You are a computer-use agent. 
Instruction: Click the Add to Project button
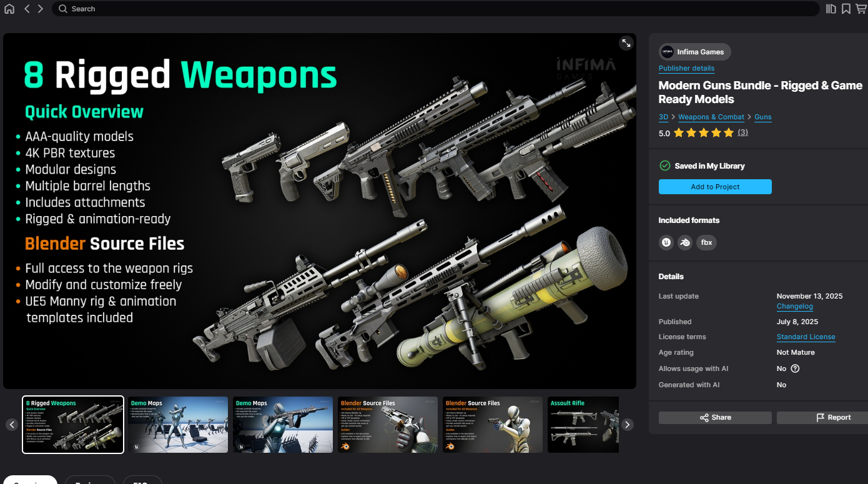tap(715, 187)
